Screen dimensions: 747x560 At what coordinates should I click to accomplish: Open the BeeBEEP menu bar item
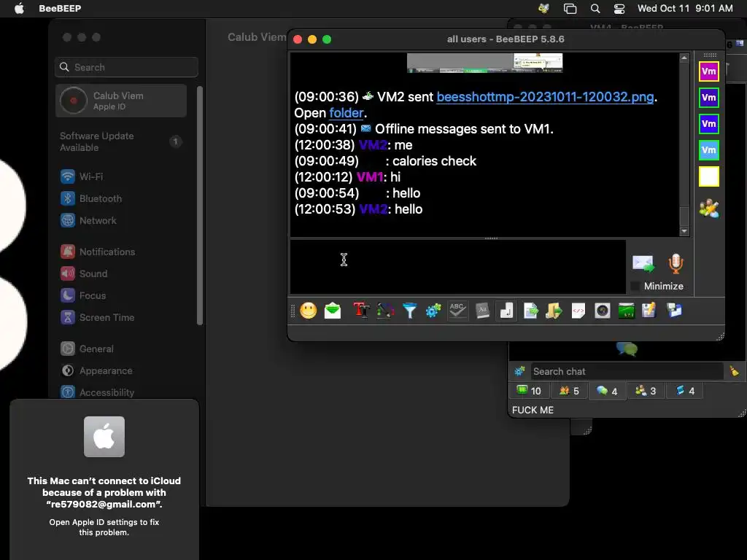tap(60, 9)
